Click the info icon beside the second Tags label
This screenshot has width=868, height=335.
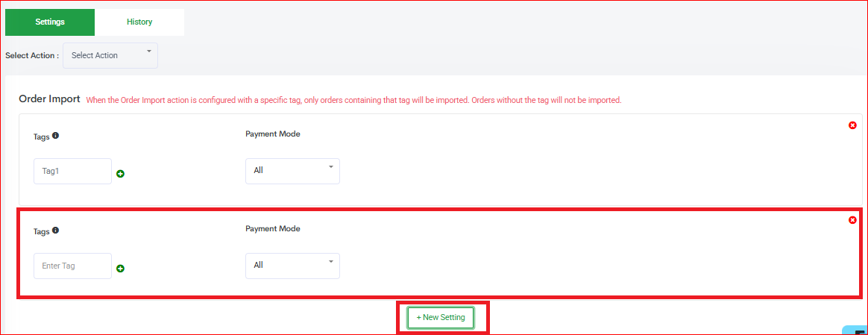(x=56, y=231)
